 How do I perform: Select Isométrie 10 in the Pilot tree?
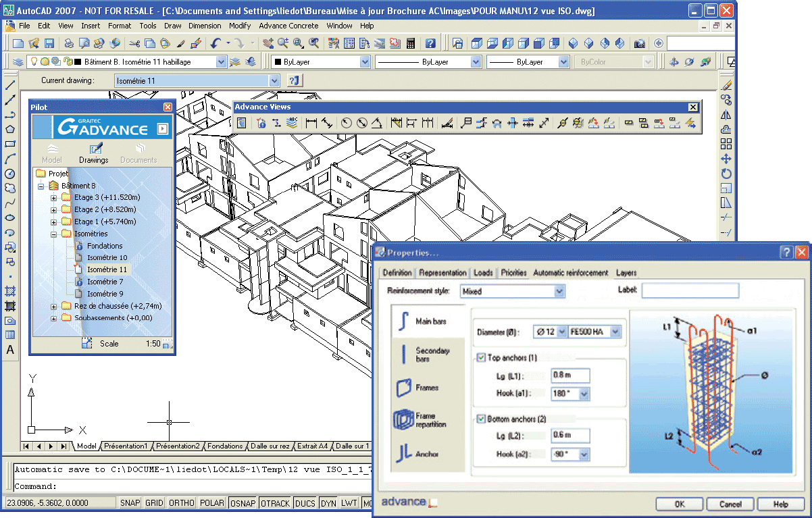(x=107, y=257)
